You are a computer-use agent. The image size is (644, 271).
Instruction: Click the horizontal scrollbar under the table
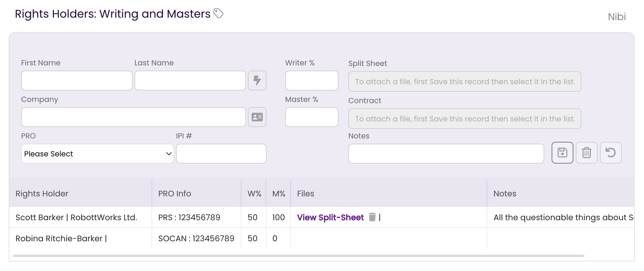[x=299, y=256]
